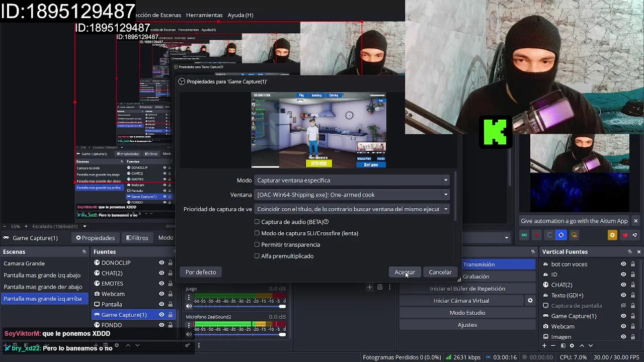Click Aceptar in Game Capture properties
This screenshot has width=644, height=362.
(x=405, y=272)
